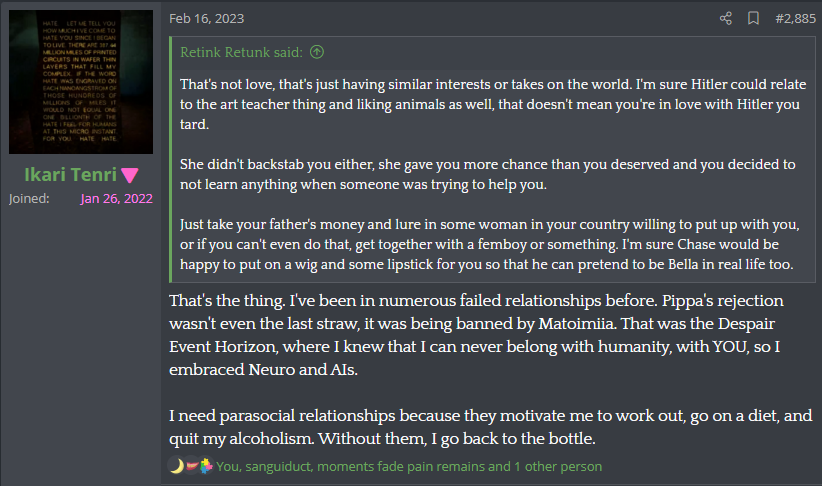Click the up-arrow icon beside 'Retink Retunk said'
822x486 pixels.
317,52
